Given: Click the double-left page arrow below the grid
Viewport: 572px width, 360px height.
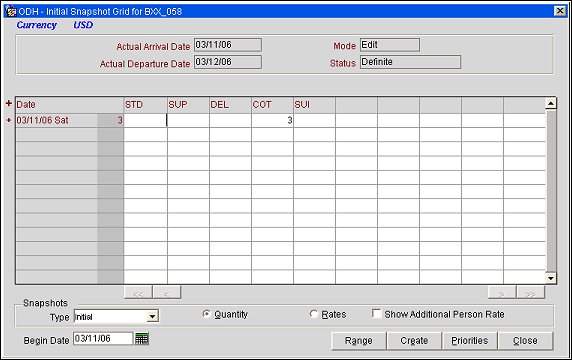Looking at the screenshot, I should [138, 293].
